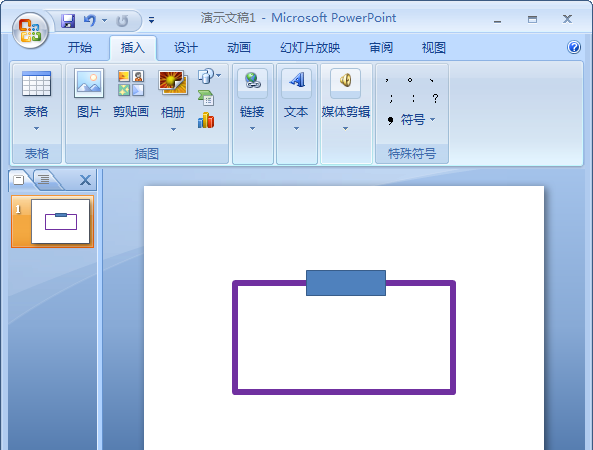593x450 pixels.
Task: Expand the 表格 dropdown arrow
Action: pos(36,129)
